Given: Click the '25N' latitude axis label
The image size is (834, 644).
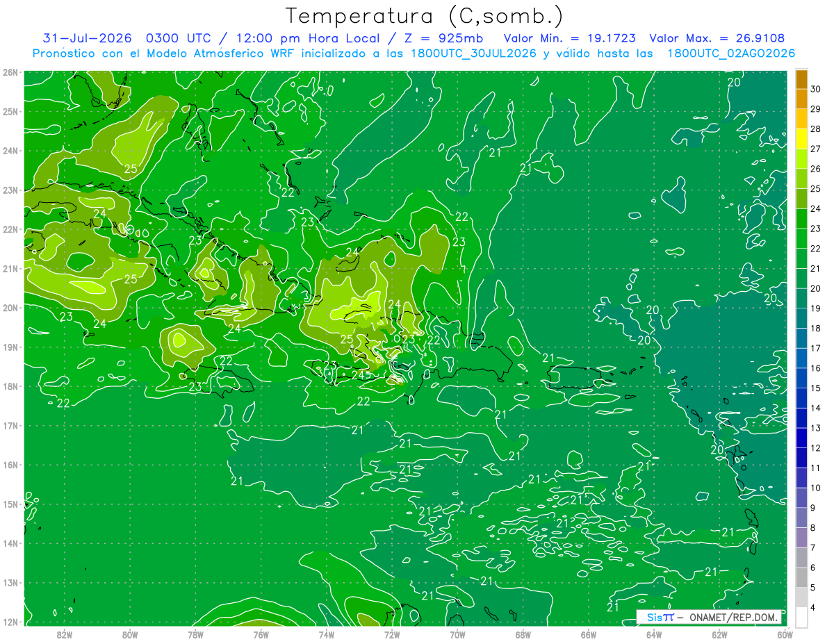Looking at the screenshot, I should [x=10, y=111].
